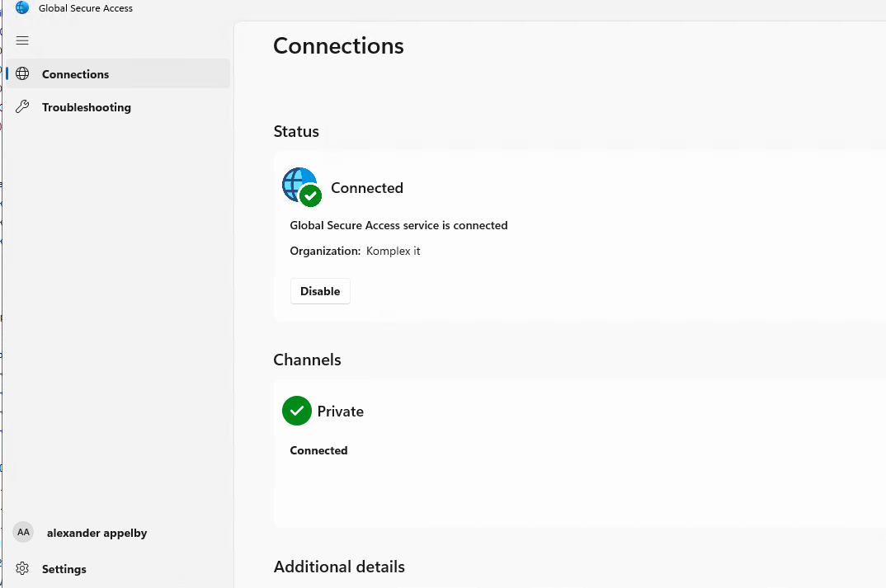Click the Status section heading
Viewport: 886px width, 588px height.
pyautogui.click(x=296, y=131)
